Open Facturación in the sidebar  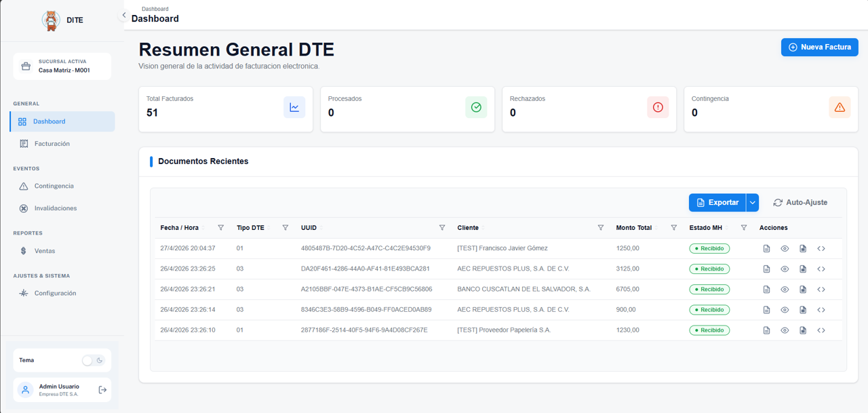[52, 144]
